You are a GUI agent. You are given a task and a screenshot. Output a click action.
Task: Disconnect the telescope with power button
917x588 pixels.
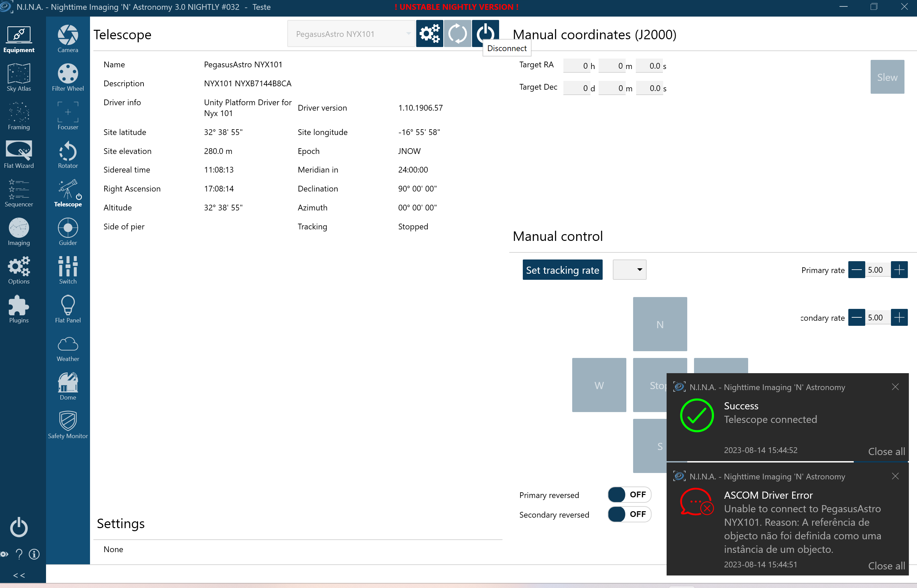[485, 33]
